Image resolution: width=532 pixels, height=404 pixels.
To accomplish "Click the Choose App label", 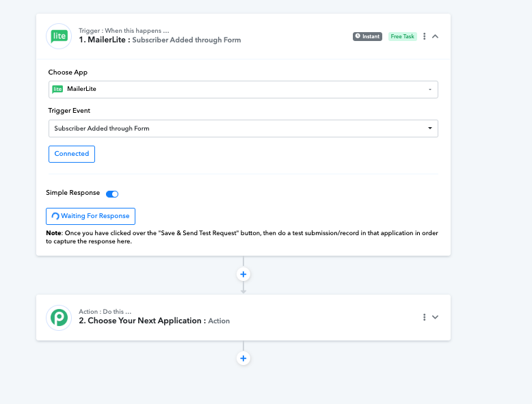I will (x=68, y=72).
